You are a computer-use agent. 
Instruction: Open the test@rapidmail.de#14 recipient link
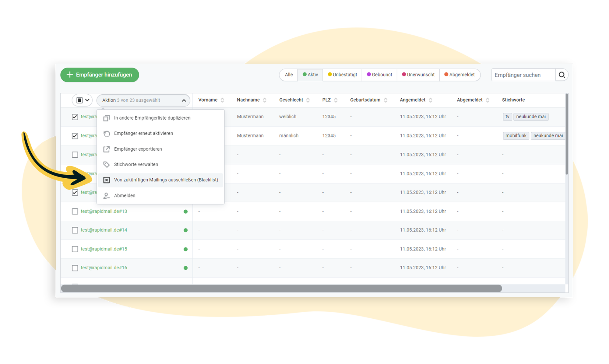point(104,230)
